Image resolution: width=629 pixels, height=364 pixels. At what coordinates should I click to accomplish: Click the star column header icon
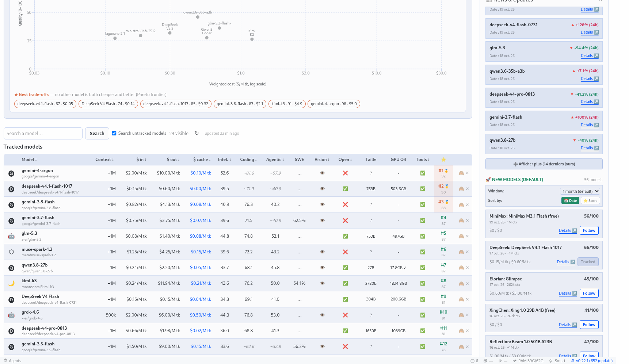click(x=443, y=160)
